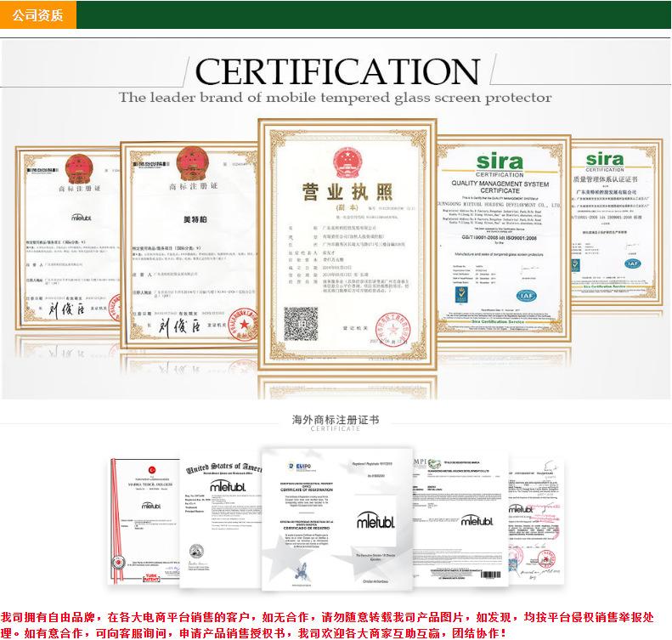Click the QR code on the business license
672x640 pixels.
click(301, 324)
